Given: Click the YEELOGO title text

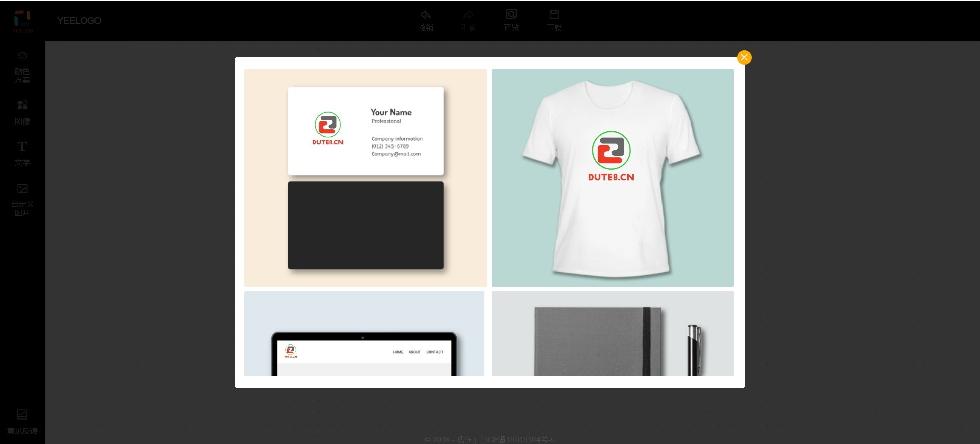Looking at the screenshot, I should (x=79, y=21).
